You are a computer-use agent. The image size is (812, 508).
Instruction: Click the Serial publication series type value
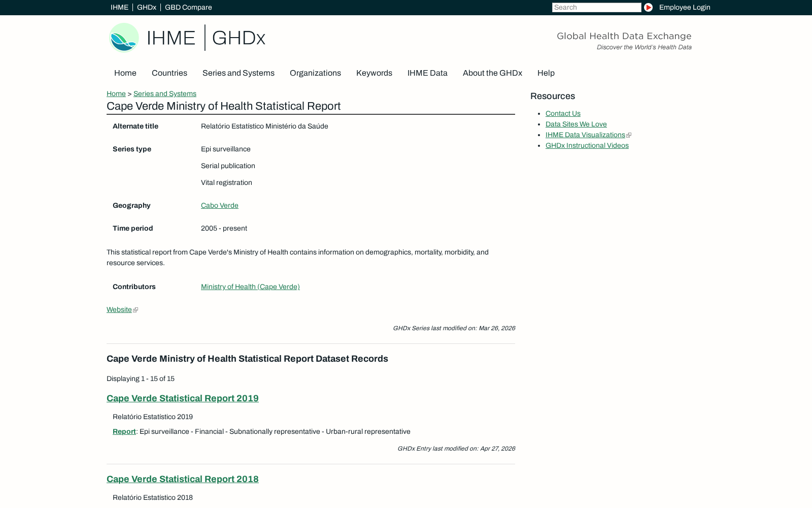click(228, 166)
